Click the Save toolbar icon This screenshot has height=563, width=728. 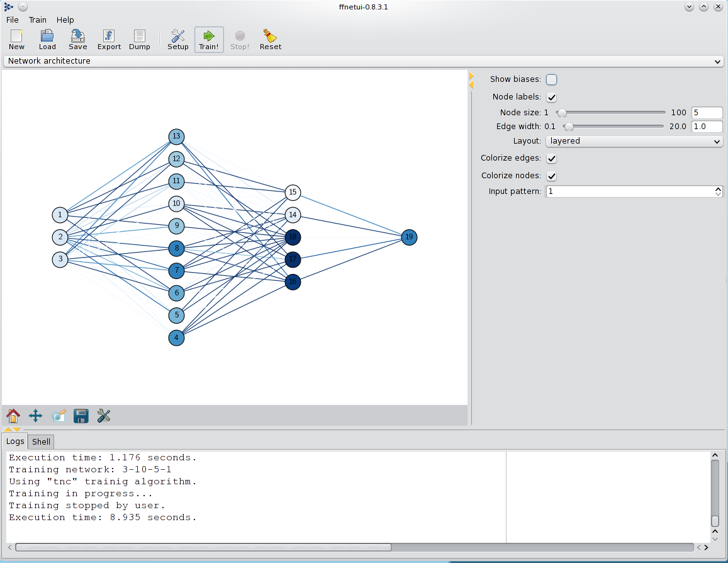[77, 40]
